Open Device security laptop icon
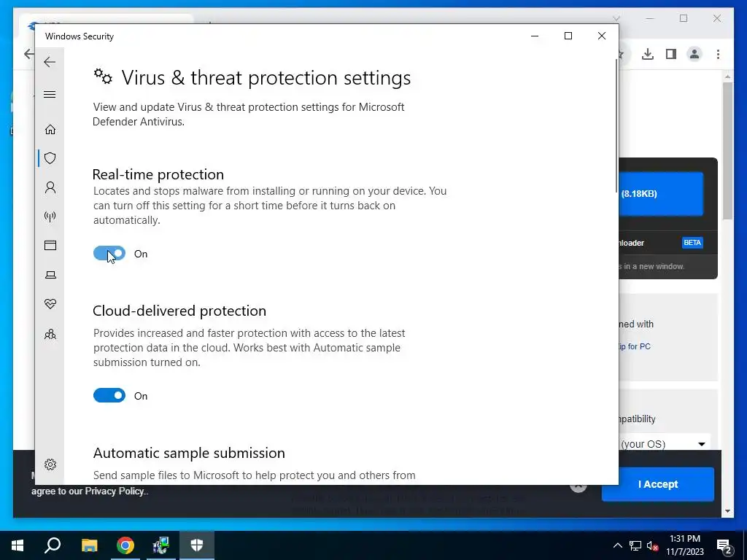This screenshot has height=560, width=747. click(x=50, y=275)
